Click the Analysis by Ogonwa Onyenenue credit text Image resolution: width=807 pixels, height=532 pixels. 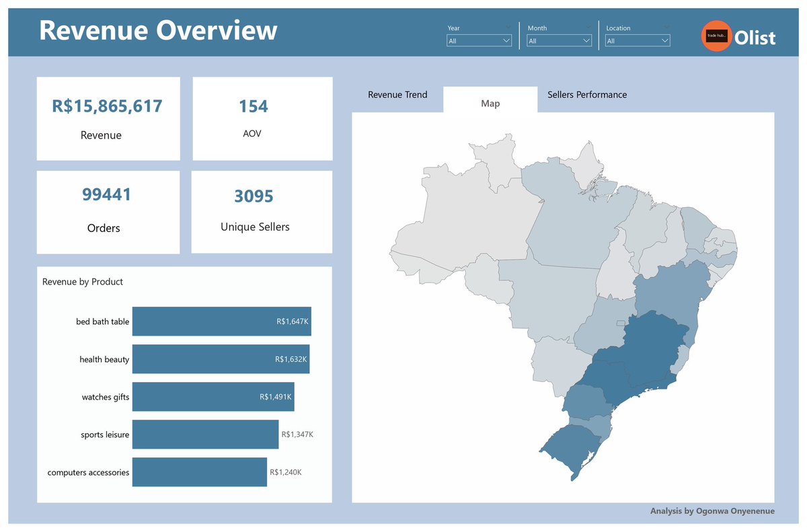(714, 511)
